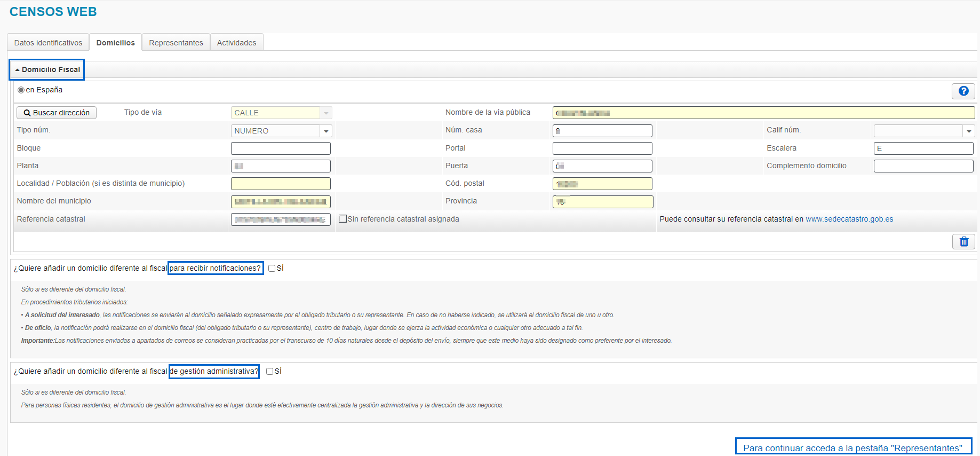Click the Buscar dirección search button
Viewport: 980px width, 456px height.
tap(57, 113)
